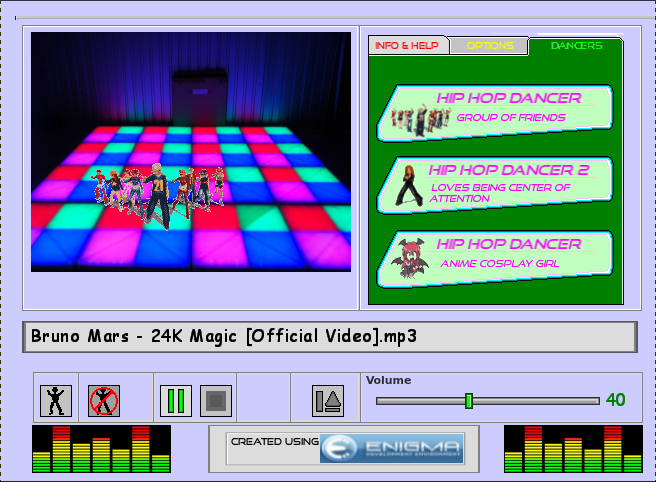
Task: Click the volume value 40
Action: tap(615, 400)
